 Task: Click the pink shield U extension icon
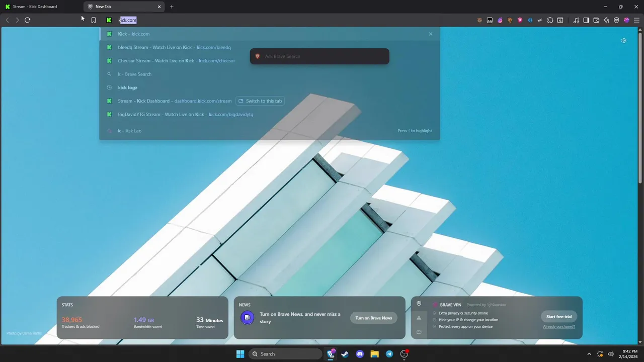520,20
